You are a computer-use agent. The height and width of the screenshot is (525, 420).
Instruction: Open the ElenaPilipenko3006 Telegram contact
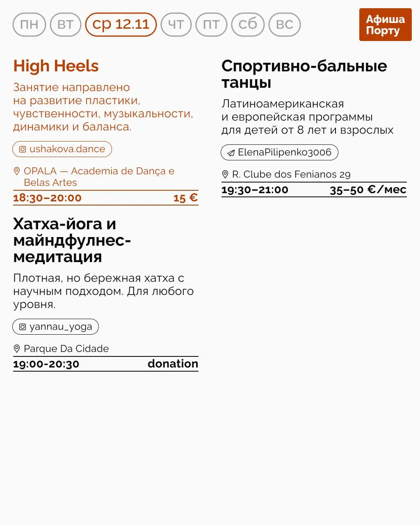click(x=284, y=153)
